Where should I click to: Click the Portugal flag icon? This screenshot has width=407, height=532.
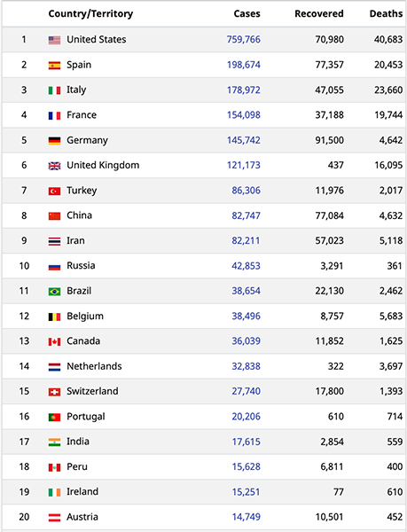pyautogui.click(x=54, y=417)
